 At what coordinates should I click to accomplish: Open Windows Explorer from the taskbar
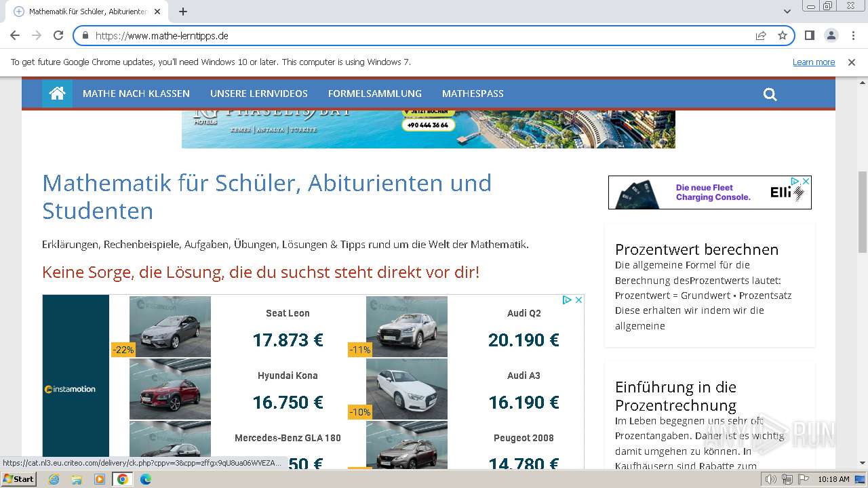point(77,479)
